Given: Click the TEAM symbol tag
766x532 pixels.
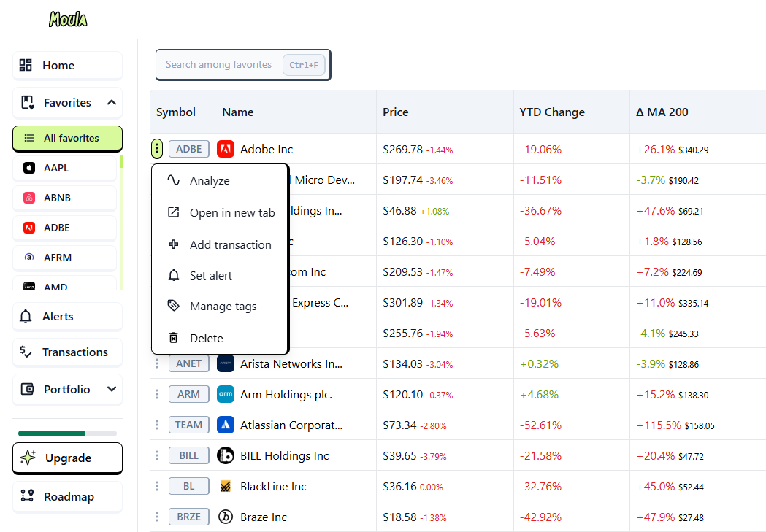Looking at the screenshot, I should [x=189, y=425].
